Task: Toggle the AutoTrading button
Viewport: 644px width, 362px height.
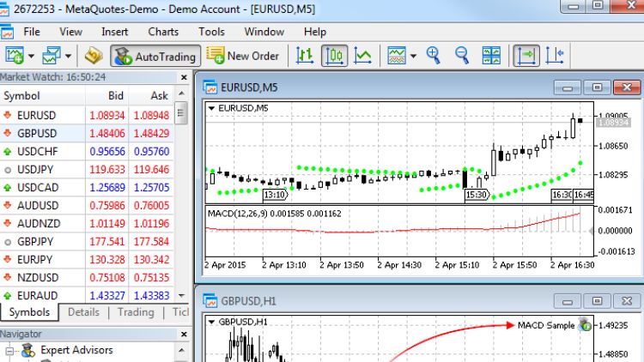Action: click(x=155, y=56)
